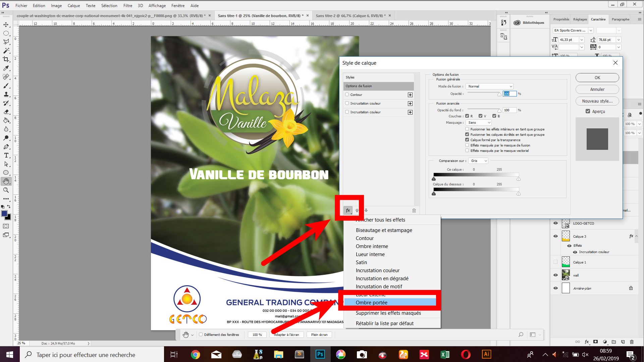The image size is (644, 362).
Task: Open the leading dropdown showing 78,66 pt
Action: point(619,40)
